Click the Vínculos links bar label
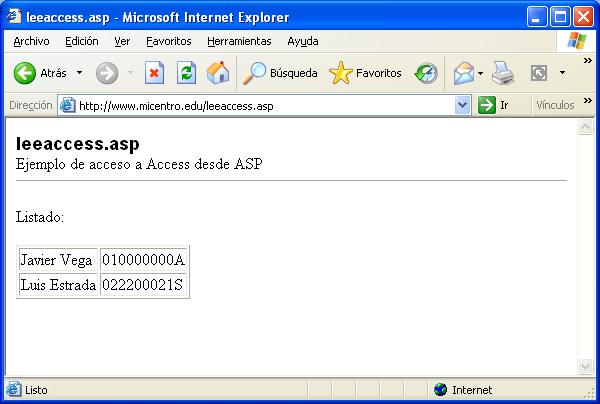600x404 pixels. (x=555, y=105)
